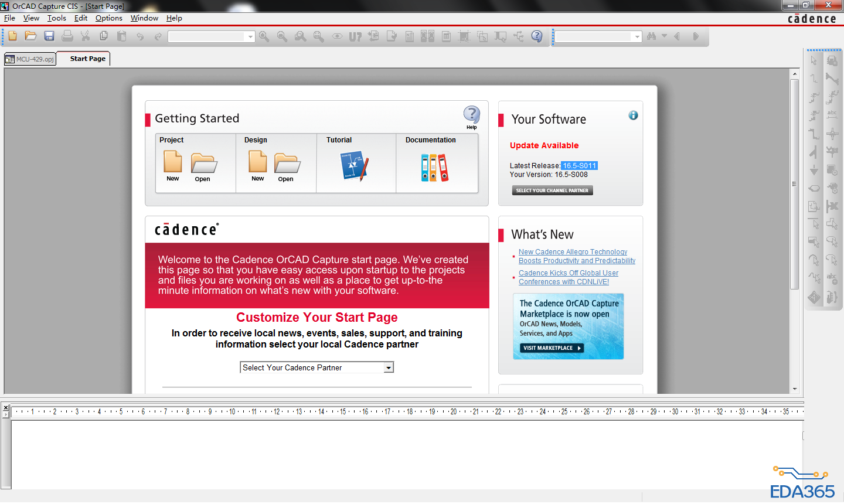
Task: Click the Zoom In magnifier icon
Action: [x=264, y=36]
